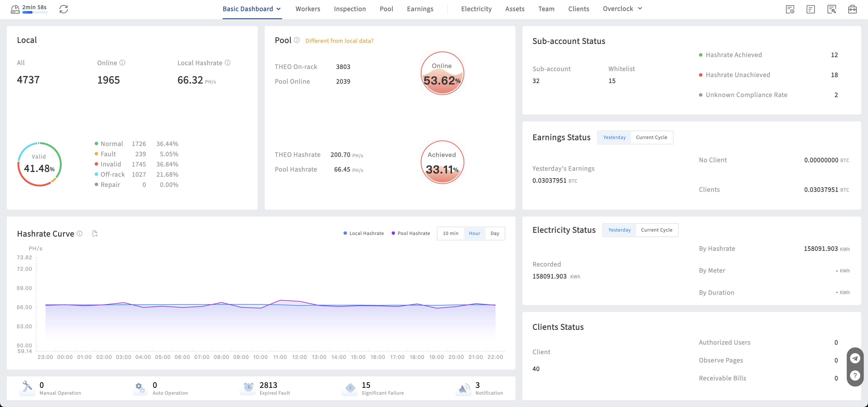Image resolution: width=868 pixels, height=407 pixels.
Task: Click the Pool info circle icon
Action: click(296, 40)
